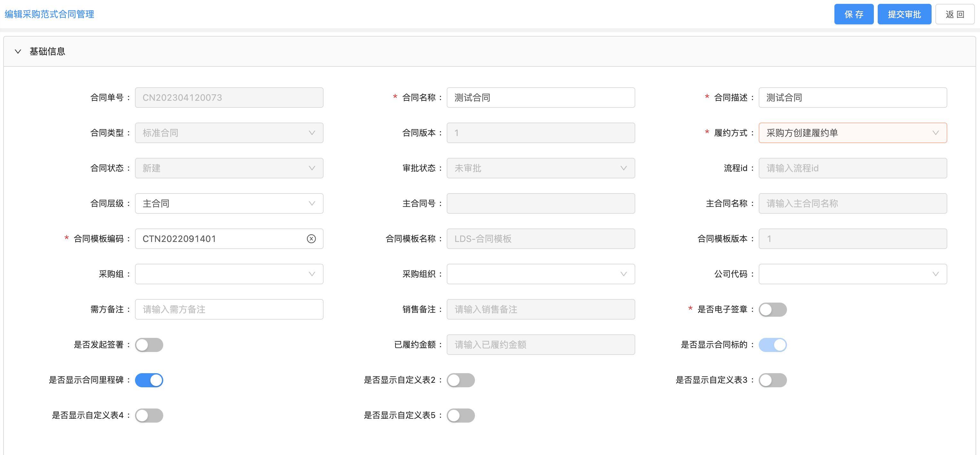Collapse the 基础信息 section chevron

[18, 51]
